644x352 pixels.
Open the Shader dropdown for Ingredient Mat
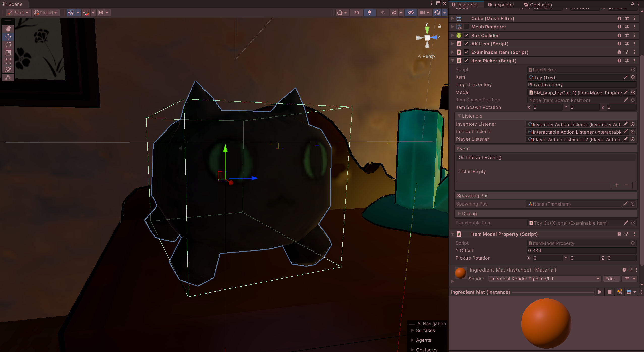pyautogui.click(x=544, y=279)
